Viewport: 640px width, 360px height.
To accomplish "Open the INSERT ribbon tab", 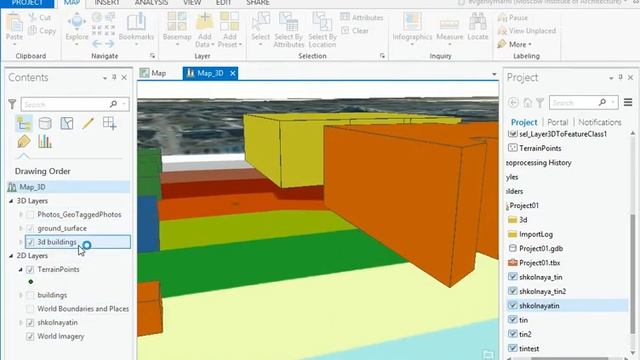I will [x=107, y=3].
